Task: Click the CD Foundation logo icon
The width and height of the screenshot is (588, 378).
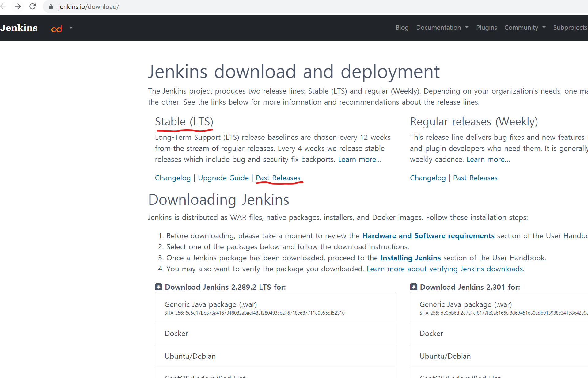Action: 57,29
